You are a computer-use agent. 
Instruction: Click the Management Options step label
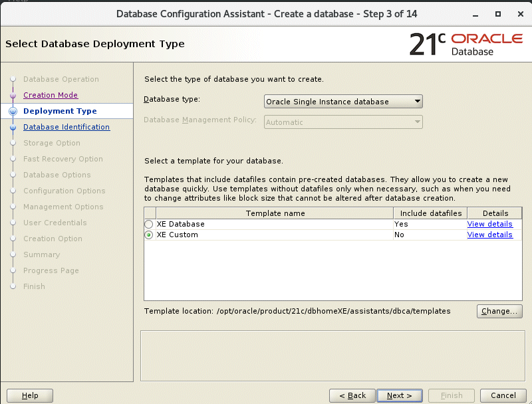coord(63,207)
